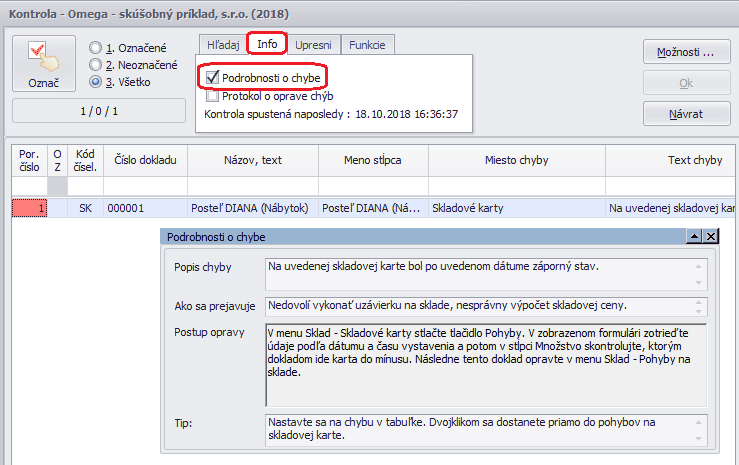Select the 2. Neoznačené radio option
The height and width of the screenshot is (465, 739).
coord(96,65)
